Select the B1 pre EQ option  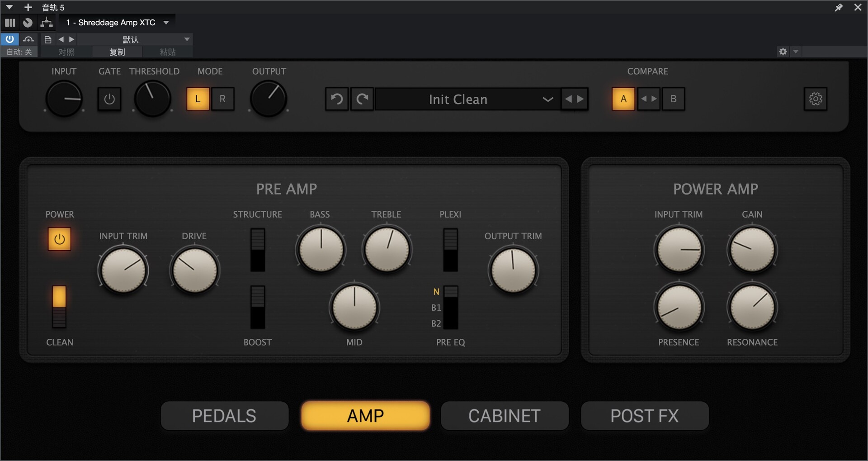coord(436,308)
